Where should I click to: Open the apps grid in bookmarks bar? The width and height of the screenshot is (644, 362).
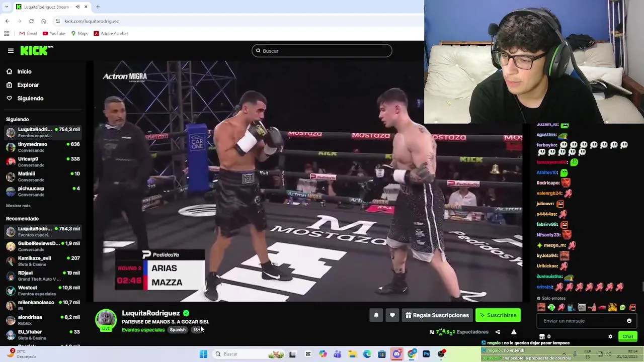coord(7,34)
